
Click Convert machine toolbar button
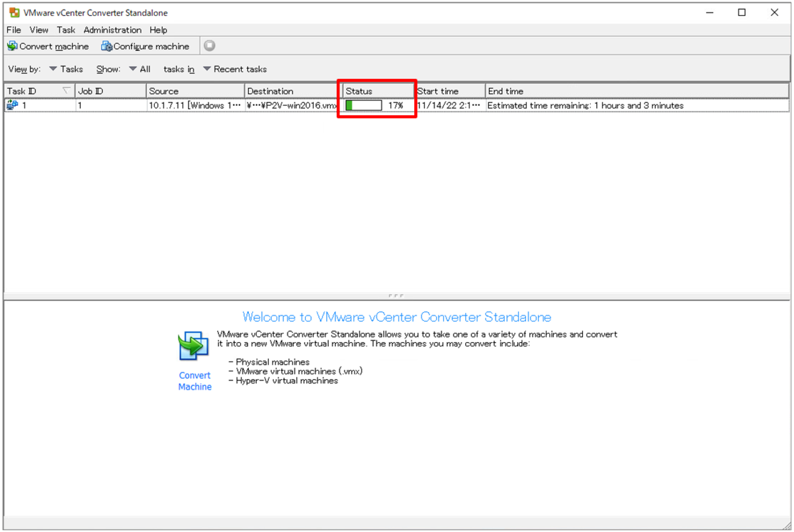(x=48, y=46)
